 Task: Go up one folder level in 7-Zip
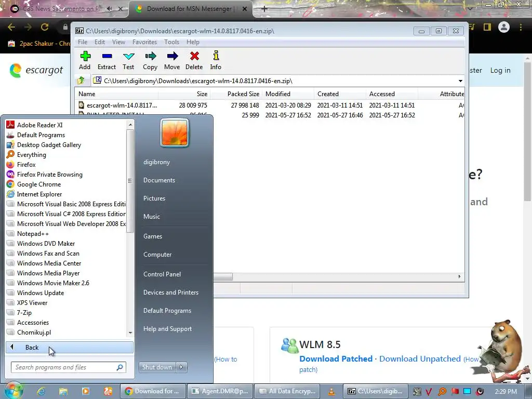click(x=81, y=81)
